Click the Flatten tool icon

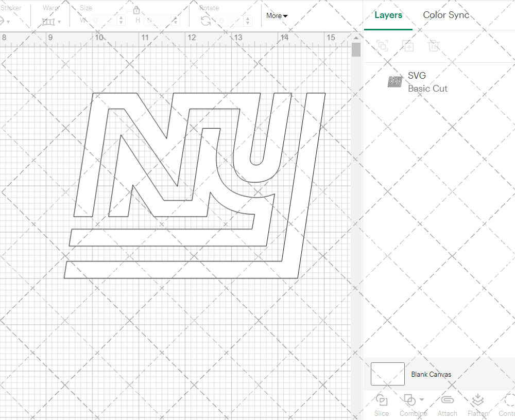coord(477,400)
